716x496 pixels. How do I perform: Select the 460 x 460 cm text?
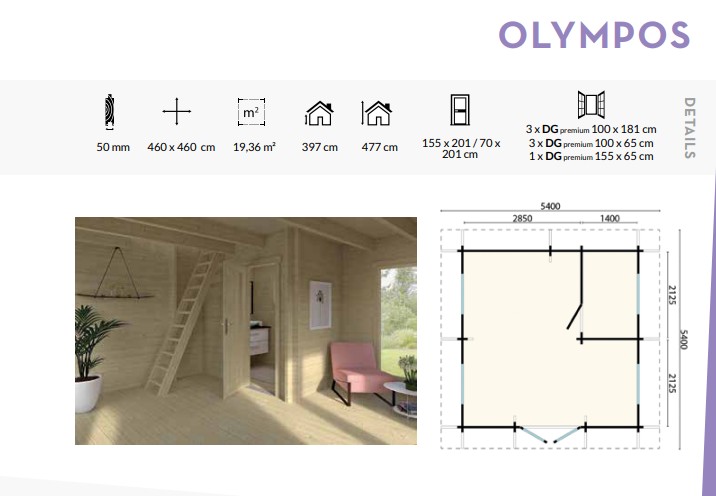coord(181,147)
